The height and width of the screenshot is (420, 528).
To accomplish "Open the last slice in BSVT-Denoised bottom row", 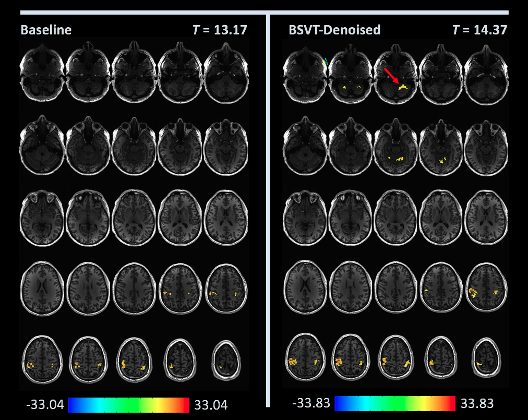I will pyautogui.click(x=487, y=357).
